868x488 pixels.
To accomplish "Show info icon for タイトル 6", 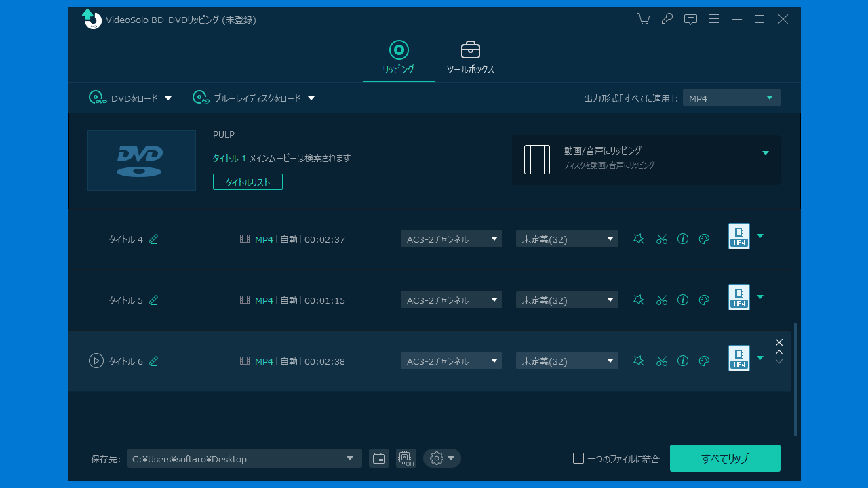I will click(683, 361).
